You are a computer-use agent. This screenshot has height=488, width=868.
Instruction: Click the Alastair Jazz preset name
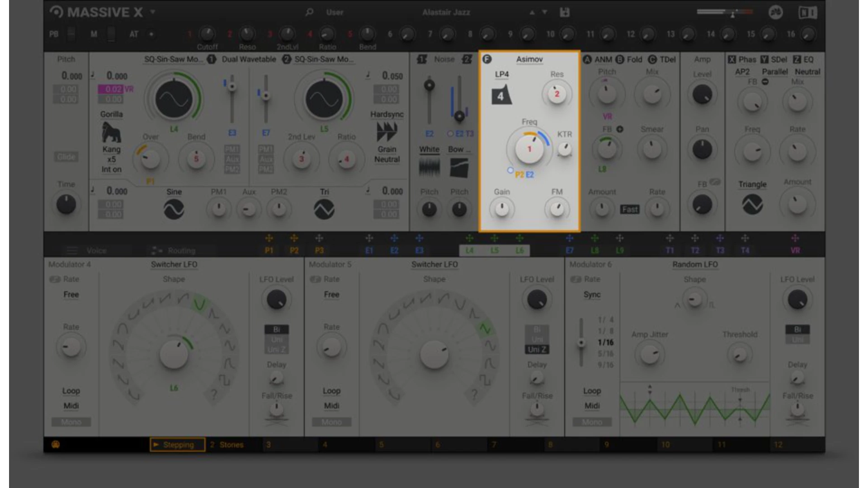tap(446, 12)
